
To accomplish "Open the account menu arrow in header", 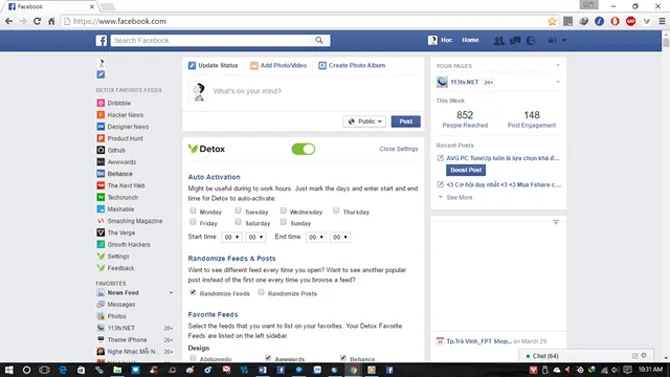I will [564, 40].
